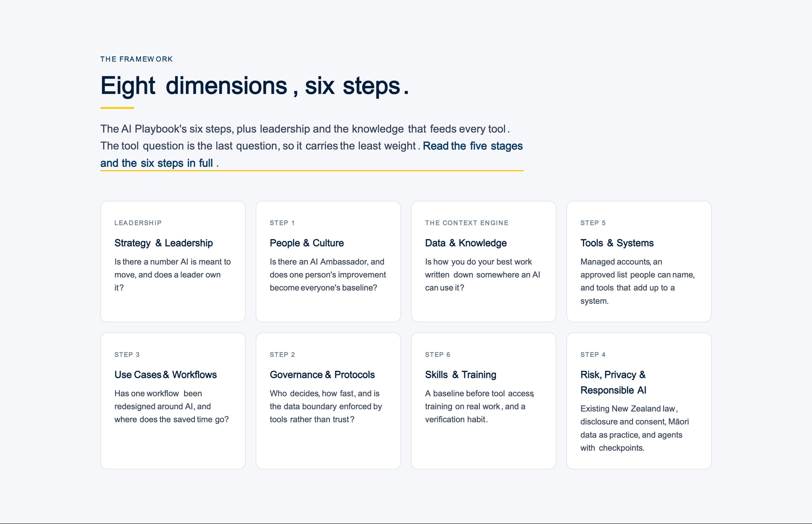Click the 'STEP 2' label
The width and height of the screenshot is (812, 524).
282,355
